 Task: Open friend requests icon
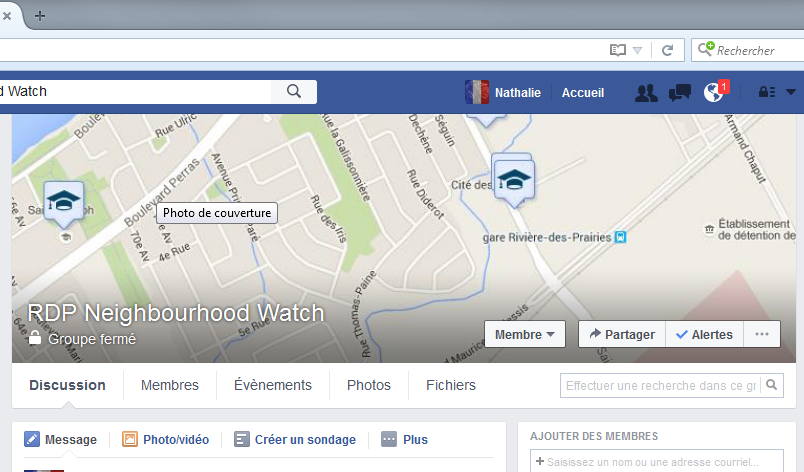[646, 93]
